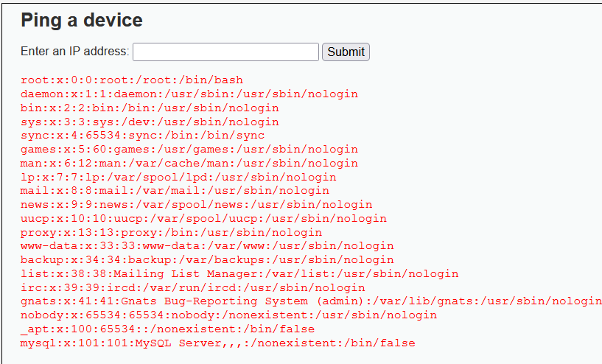The width and height of the screenshot is (602, 364).
Task: Select the man account line
Action: pyautogui.click(x=189, y=164)
